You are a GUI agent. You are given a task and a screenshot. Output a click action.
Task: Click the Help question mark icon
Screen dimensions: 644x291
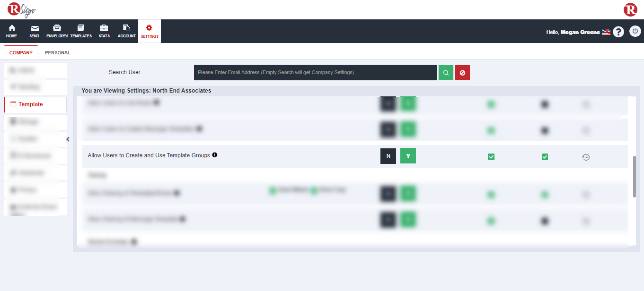(618, 31)
